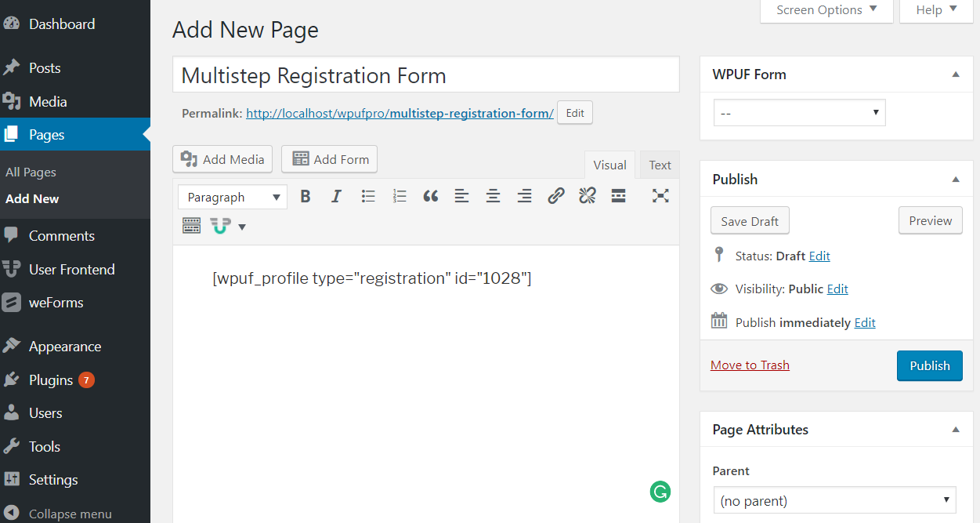Image resolution: width=980 pixels, height=523 pixels.
Task: Open the WPUF Form select dropdown
Action: point(799,113)
